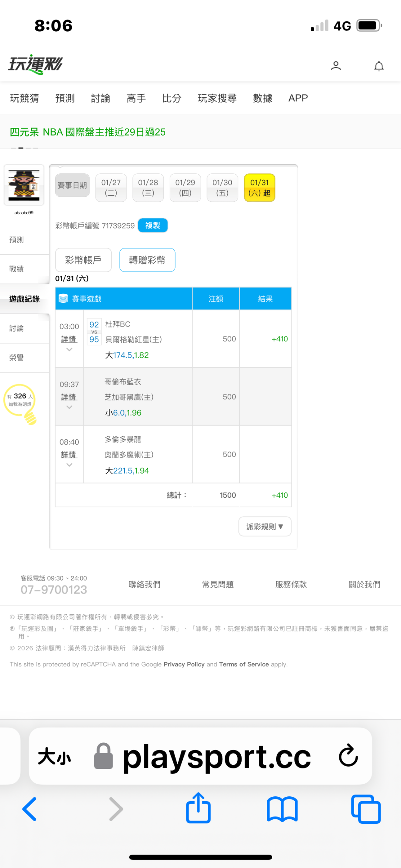Tap the 玩運彩 logo
Screen dimensions: 401x868
coord(36,65)
